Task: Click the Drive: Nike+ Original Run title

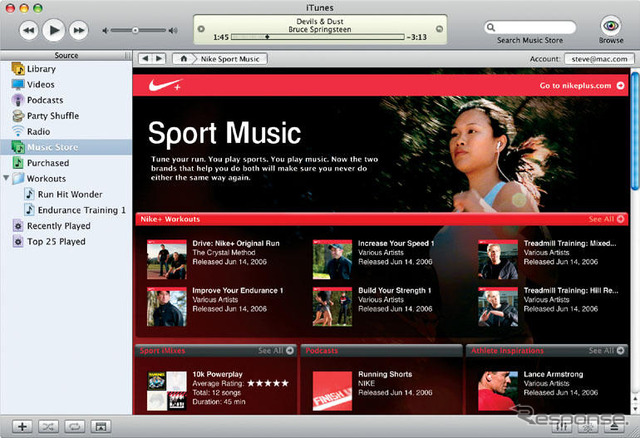Action: click(x=236, y=243)
